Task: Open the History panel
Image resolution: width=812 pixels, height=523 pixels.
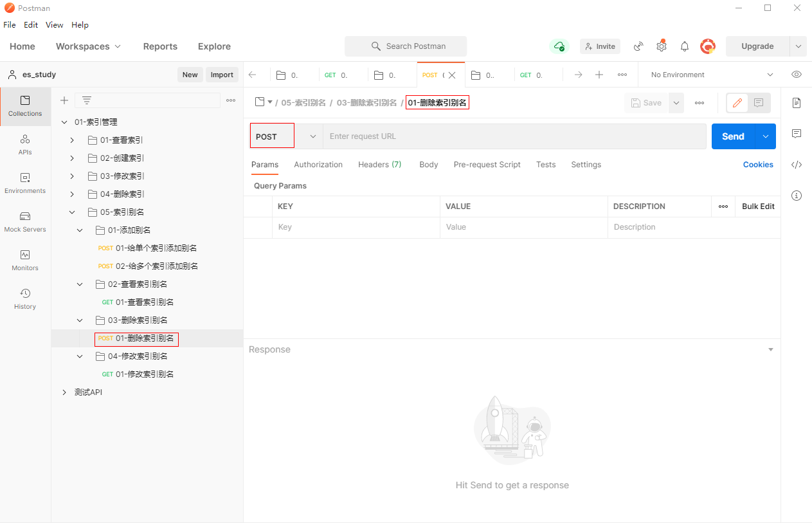Action: coord(25,299)
